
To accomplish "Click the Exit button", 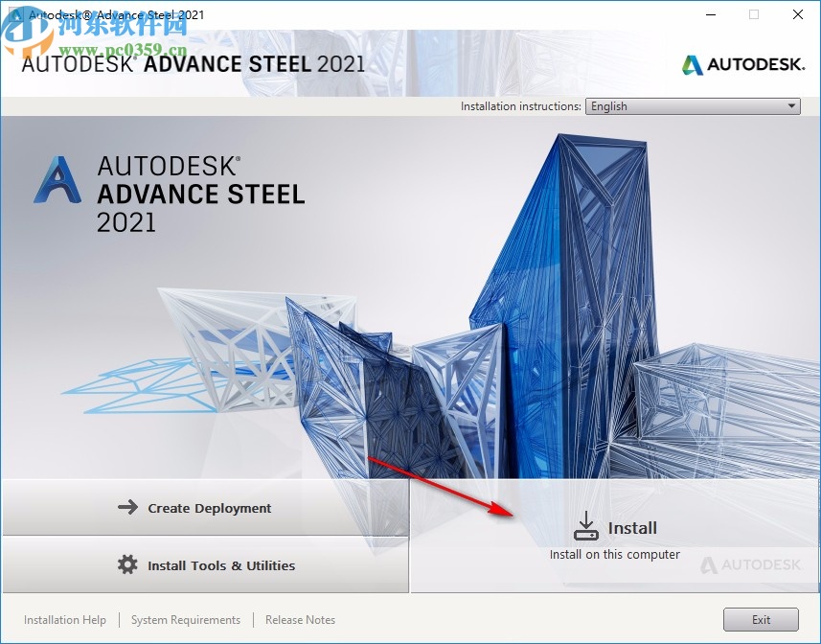I will point(762,620).
